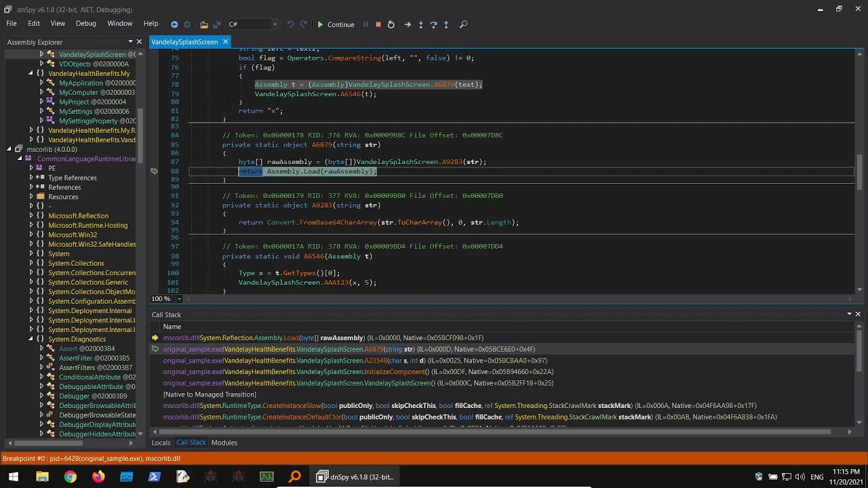
Task: Select the VandelaySplashScreen.A6879 call stack frame
Action: [502, 349]
